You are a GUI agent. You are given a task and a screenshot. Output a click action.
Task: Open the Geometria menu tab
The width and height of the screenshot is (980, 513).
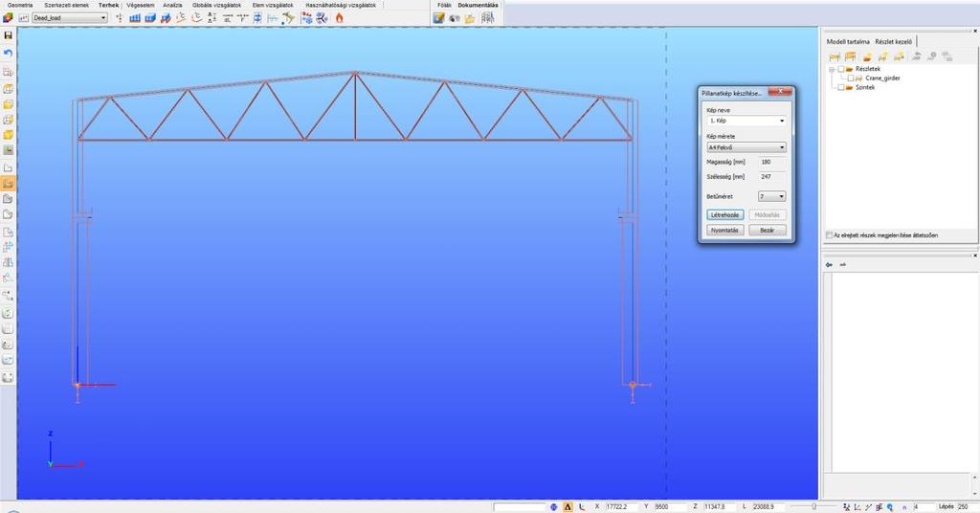20,5
